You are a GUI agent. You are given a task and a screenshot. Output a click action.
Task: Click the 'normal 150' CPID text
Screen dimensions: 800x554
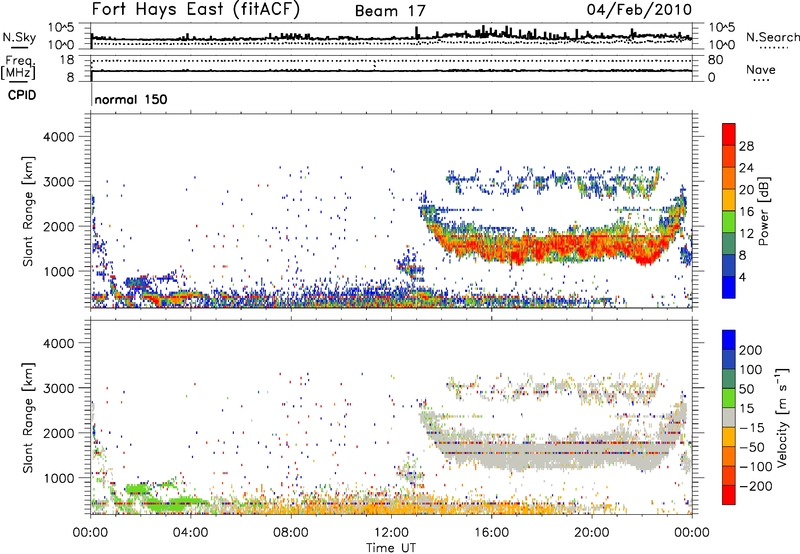tap(131, 99)
